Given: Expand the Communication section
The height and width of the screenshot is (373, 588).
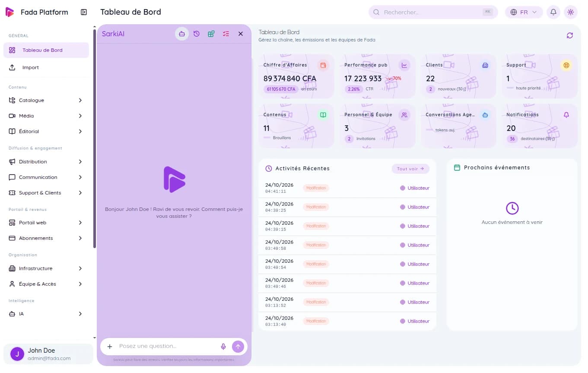Looking at the screenshot, I should pyautogui.click(x=46, y=177).
